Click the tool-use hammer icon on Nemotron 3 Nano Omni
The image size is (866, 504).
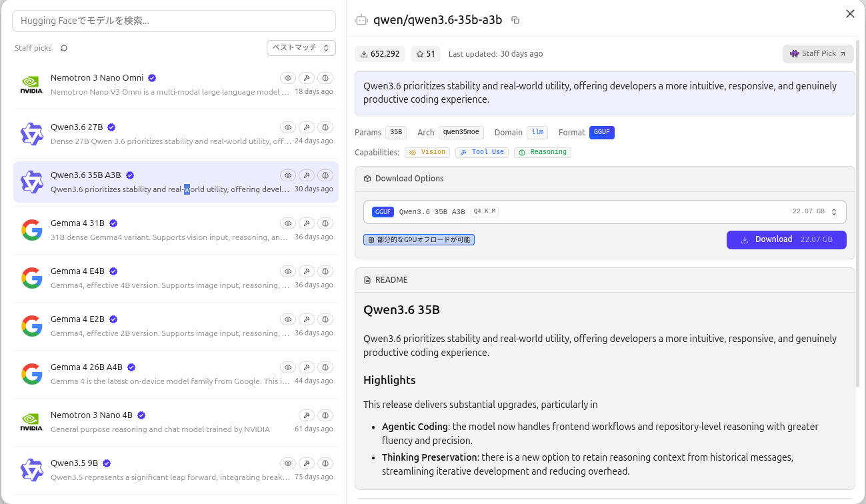click(x=307, y=78)
